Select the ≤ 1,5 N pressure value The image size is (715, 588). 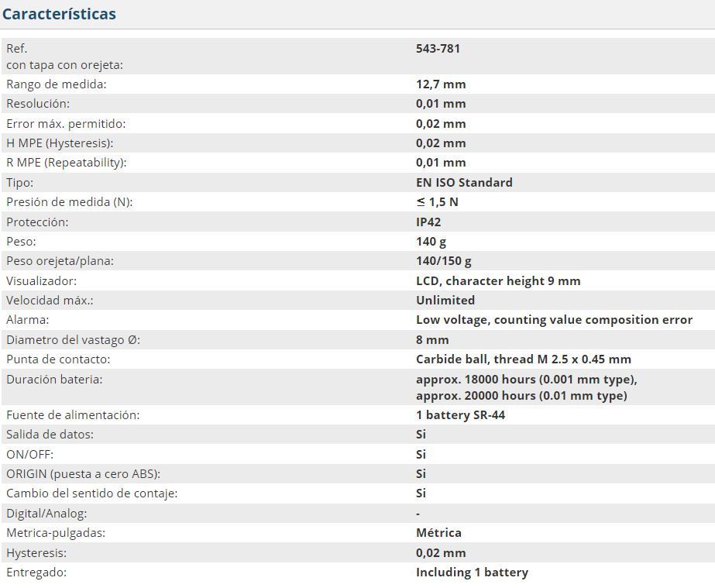point(437,201)
